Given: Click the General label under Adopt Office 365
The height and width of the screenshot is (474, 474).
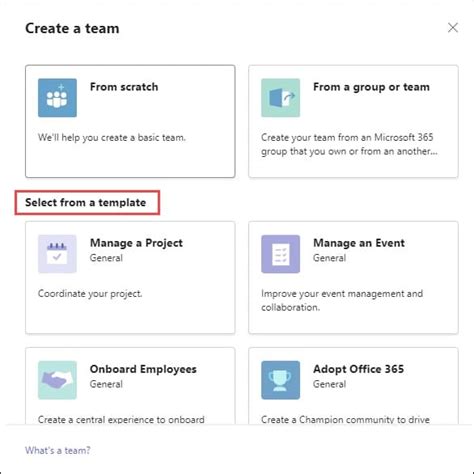Looking at the screenshot, I should [329, 384].
